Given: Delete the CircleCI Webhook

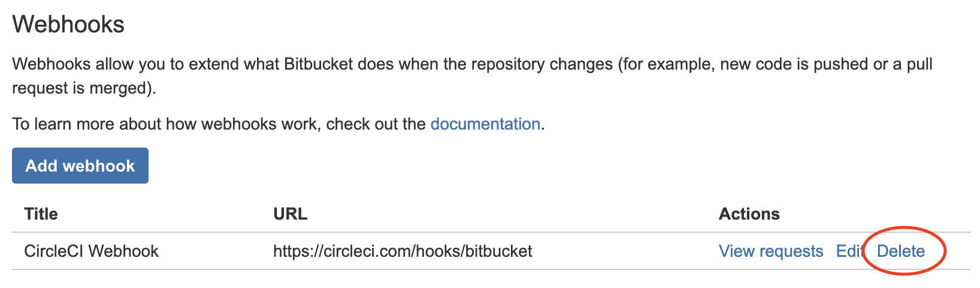Looking at the screenshot, I should click(x=900, y=251).
